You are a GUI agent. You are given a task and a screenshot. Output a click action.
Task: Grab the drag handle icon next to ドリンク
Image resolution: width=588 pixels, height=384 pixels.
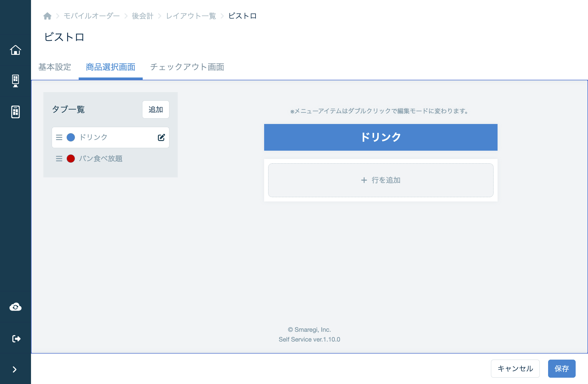[x=59, y=137]
